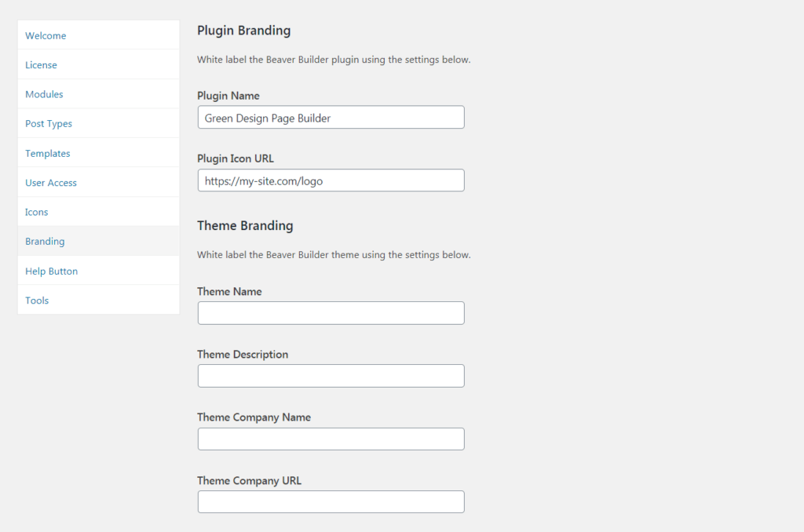The width and height of the screenshot is (804, 532).
Task: Click the Theme Branding heading
Action: 245,225
